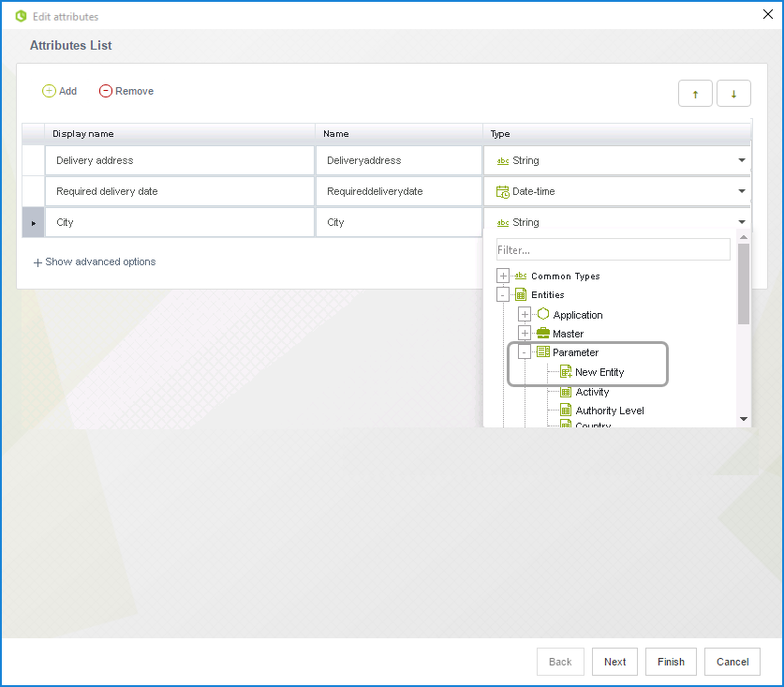The height and width of the screenshot is (687, 784).
Task: Select the City row via row indicator
Action: point(34,223)
